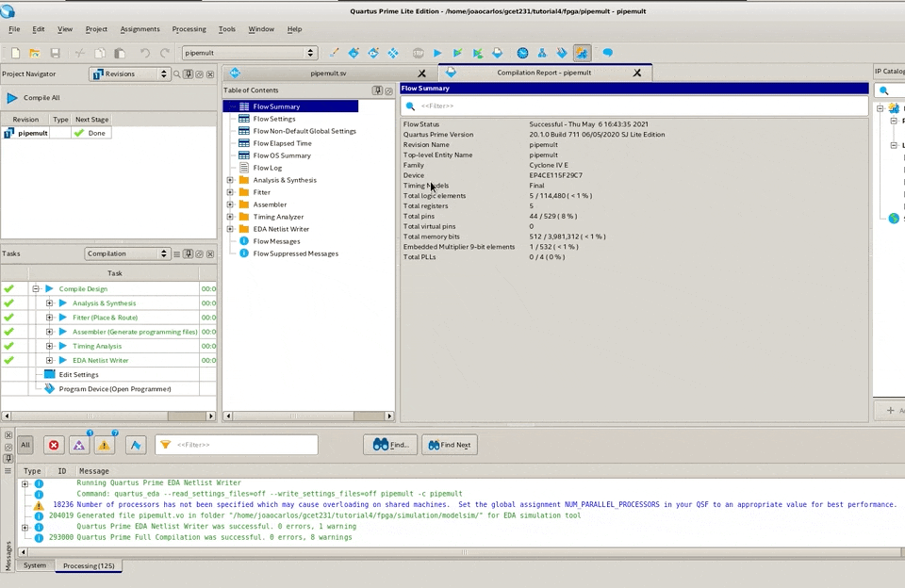Click the Open file folder icon
This screenshot has height=588, width=905.
pos(35,53)
